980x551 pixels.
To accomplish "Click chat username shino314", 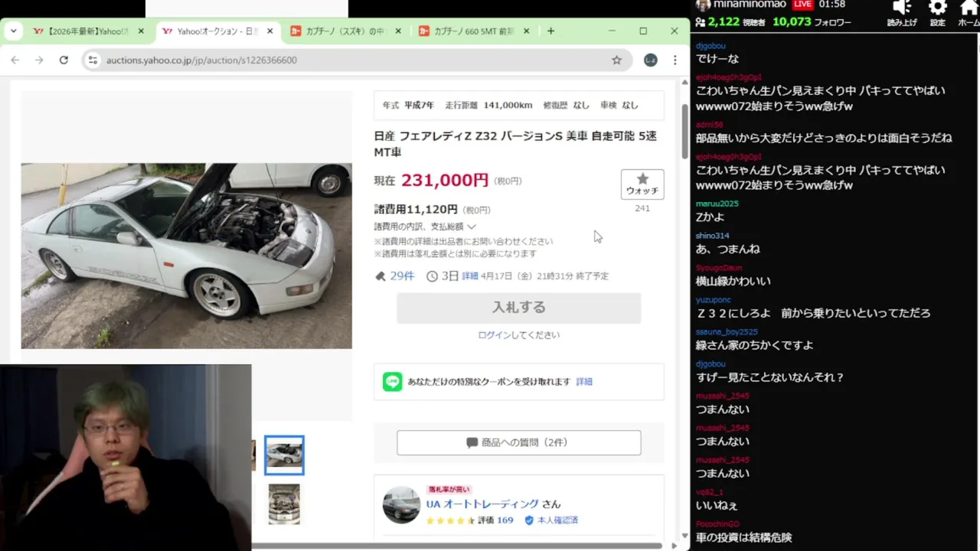I will (x=712, y=236).
